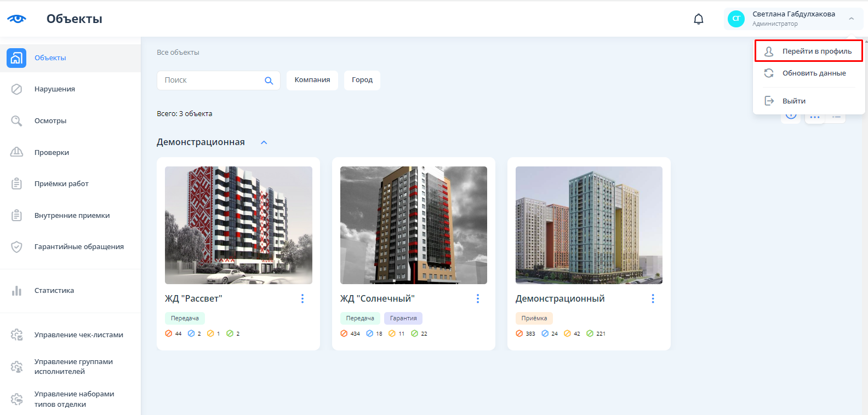Viewport: 868px width, 415px height.
Task: Open the Нарушения section icon
Action: point(16,89)
